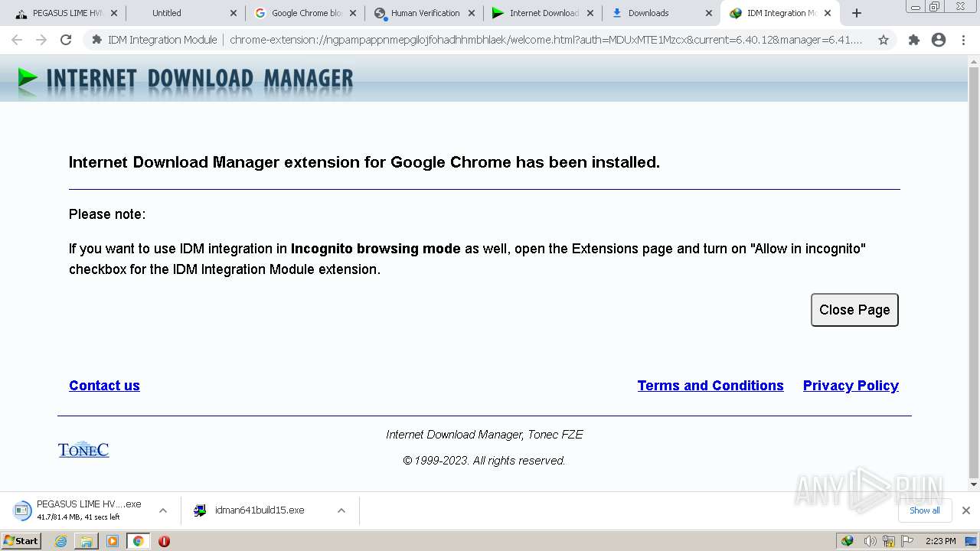Bookmark this page with the star icon

click(884, 40)
